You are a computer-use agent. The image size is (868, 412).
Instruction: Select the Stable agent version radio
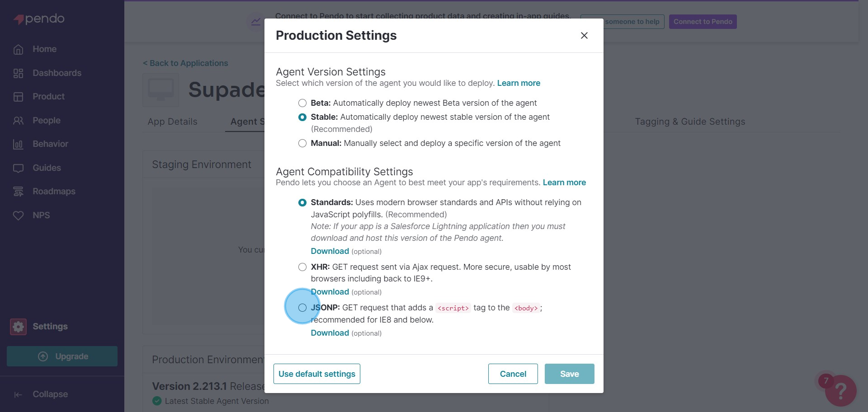302,117
